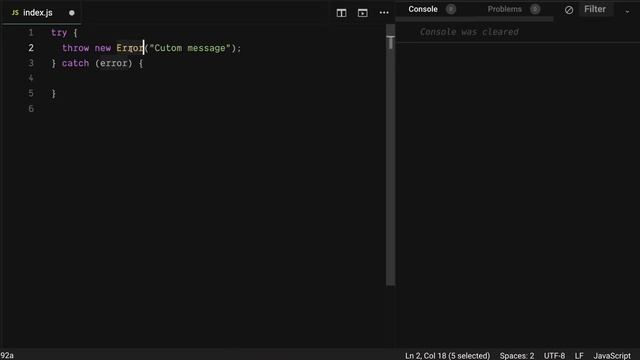640x360 pixels.
Task: Click the 'Spaces: 2' indentation status entry
Action: coord(517,356)
